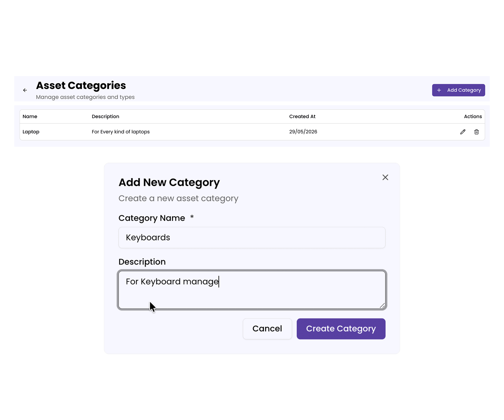This screenshot has width=504, height=420.
Task: Select the Actions column header
Action: (x=473, y=116)
